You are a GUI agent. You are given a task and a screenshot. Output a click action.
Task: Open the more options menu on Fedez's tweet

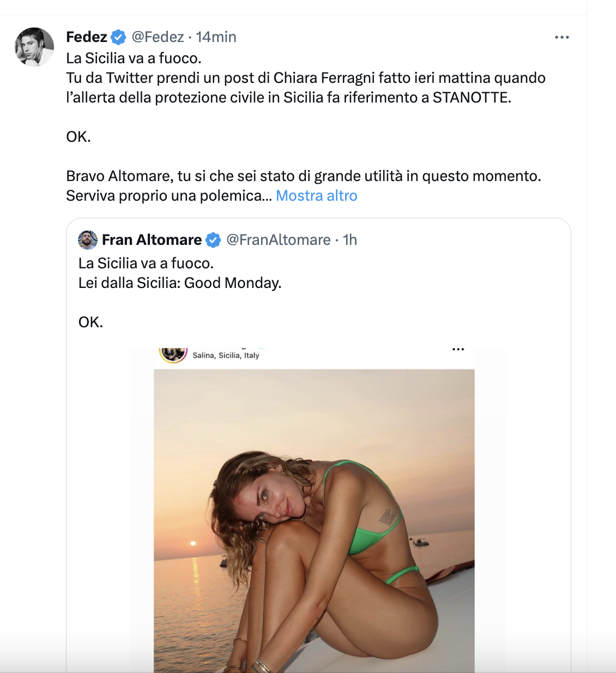pos(563,37)
